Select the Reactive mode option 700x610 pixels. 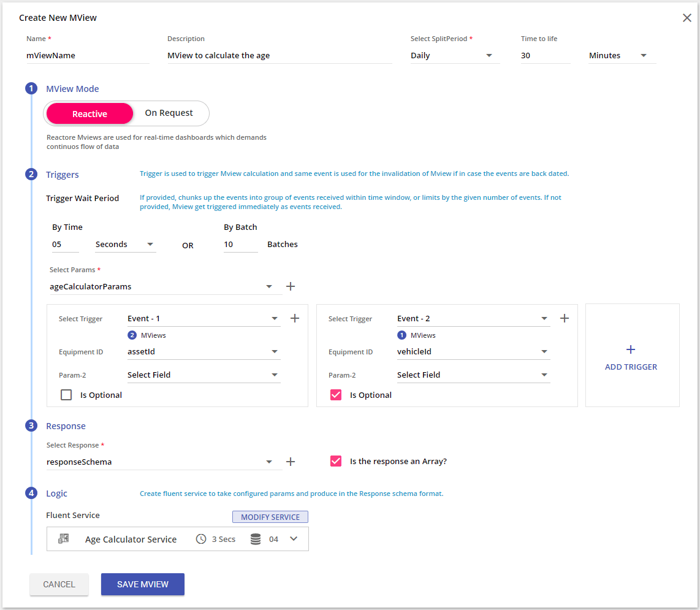pyautogui.click(x=89, y=113)
